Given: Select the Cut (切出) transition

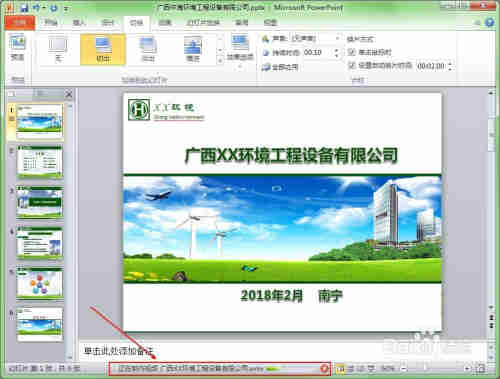Looking at the screenshot, I should (103, 49).
